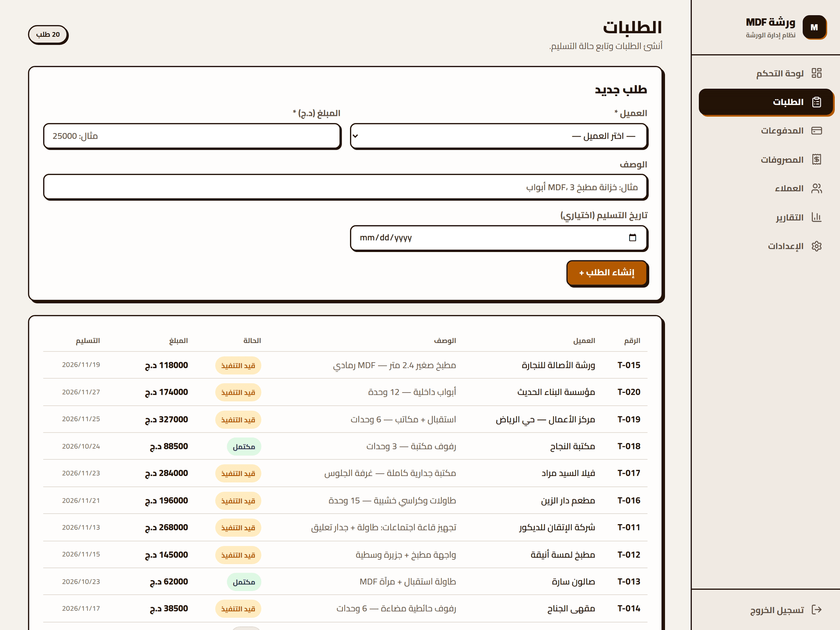Click description أبواب داخلية — 12 وحدة
The width and height of the screenshot is (840, 630).
click(412, 392)
